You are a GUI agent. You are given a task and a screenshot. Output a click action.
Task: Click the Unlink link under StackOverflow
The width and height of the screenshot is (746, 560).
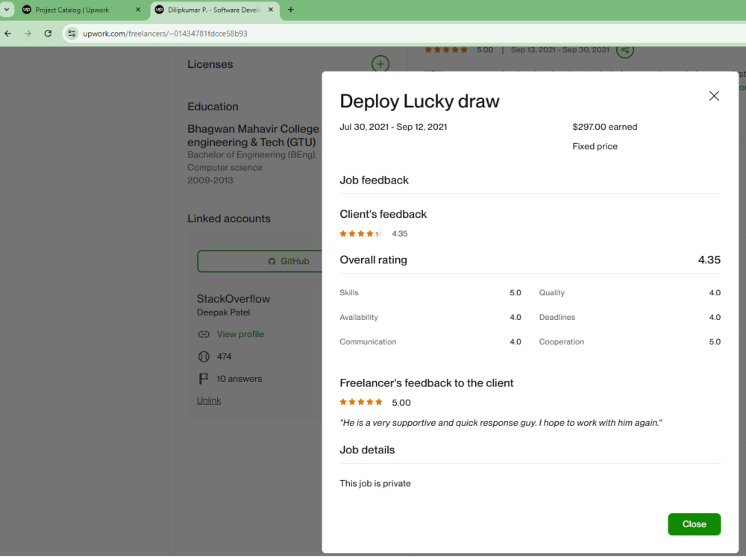pos(209,400)
